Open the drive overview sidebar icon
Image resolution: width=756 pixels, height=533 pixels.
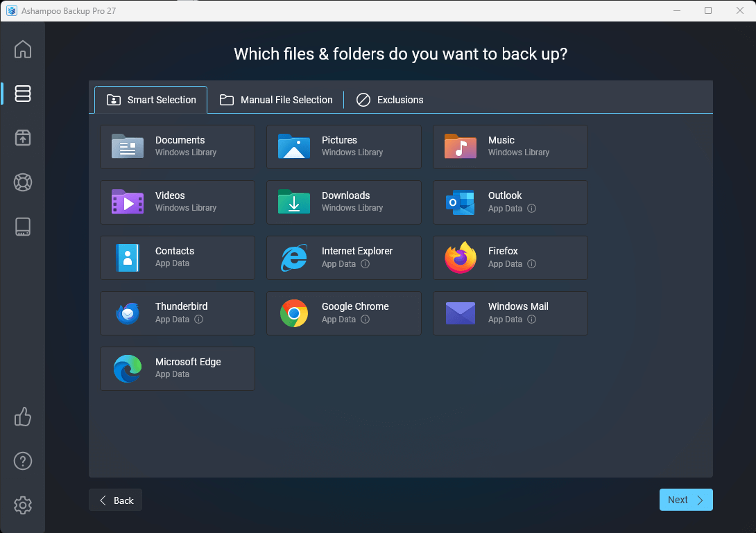tap(23, 227)
